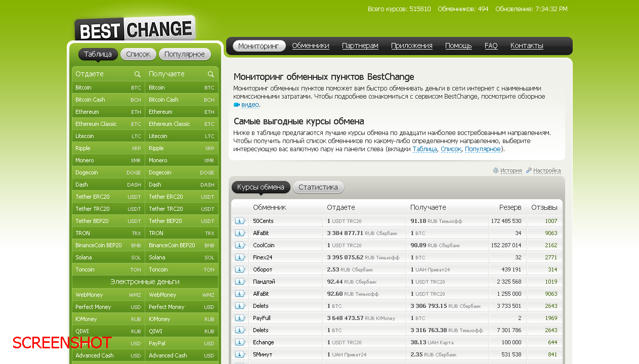This screenshot has height=364, width=639.
Task: Click the info icon for Пандпэй row
Action: [240, 282]
